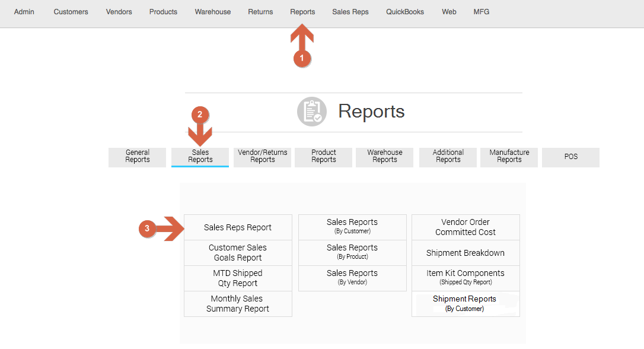The image size is (644, 349).
Task: Click the Reports clipboard icon
Action: point(312,112)
